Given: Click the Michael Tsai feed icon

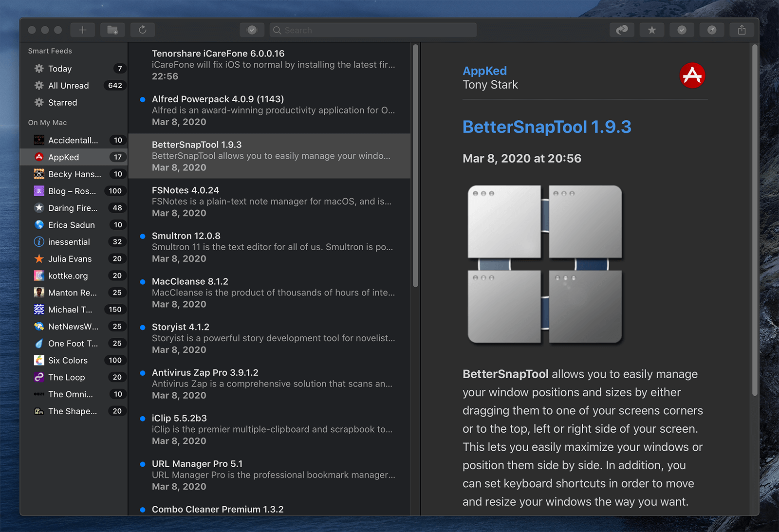Looking at the screenshot, I should 39,310.
